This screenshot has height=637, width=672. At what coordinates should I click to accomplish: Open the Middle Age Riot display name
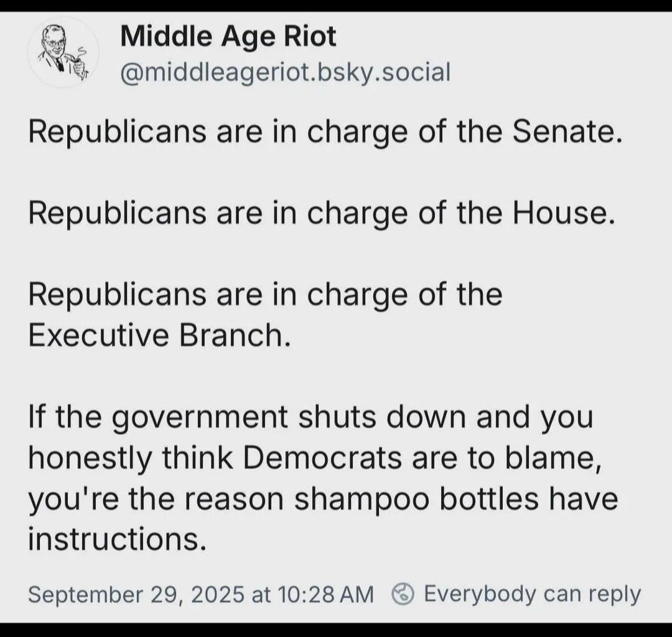(228, 37)
